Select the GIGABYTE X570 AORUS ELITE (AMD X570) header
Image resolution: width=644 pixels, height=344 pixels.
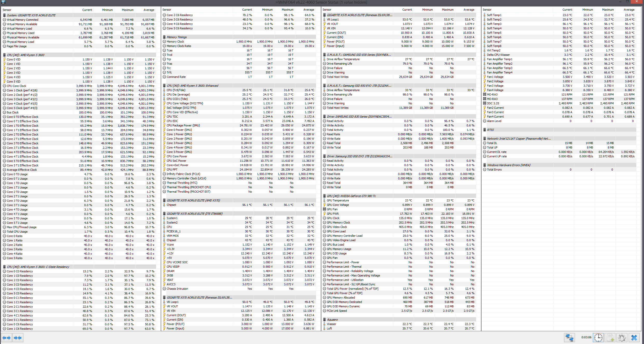click(x=239, y=200)
